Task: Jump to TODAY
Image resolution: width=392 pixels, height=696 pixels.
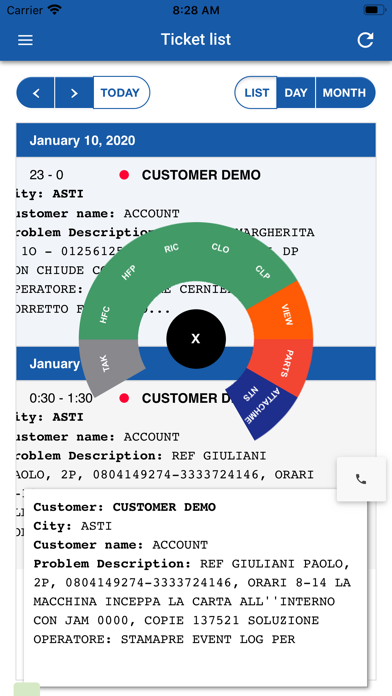Action: 121,93
